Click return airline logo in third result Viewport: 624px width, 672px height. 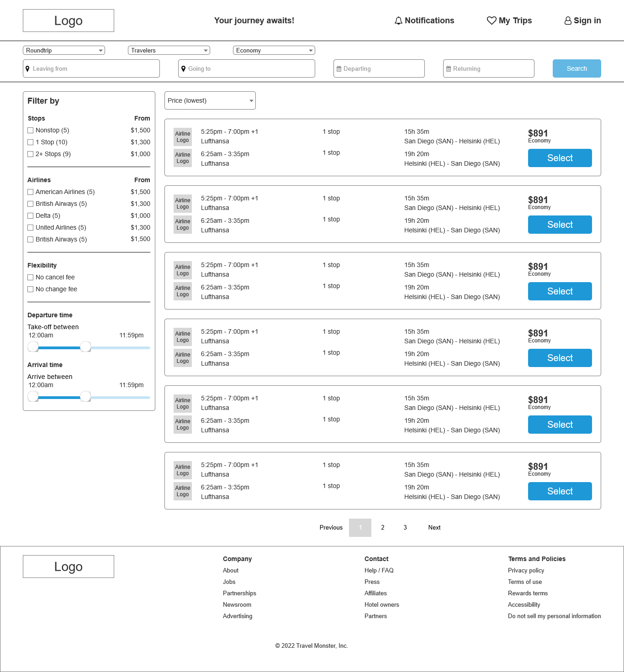pos(183,291)
